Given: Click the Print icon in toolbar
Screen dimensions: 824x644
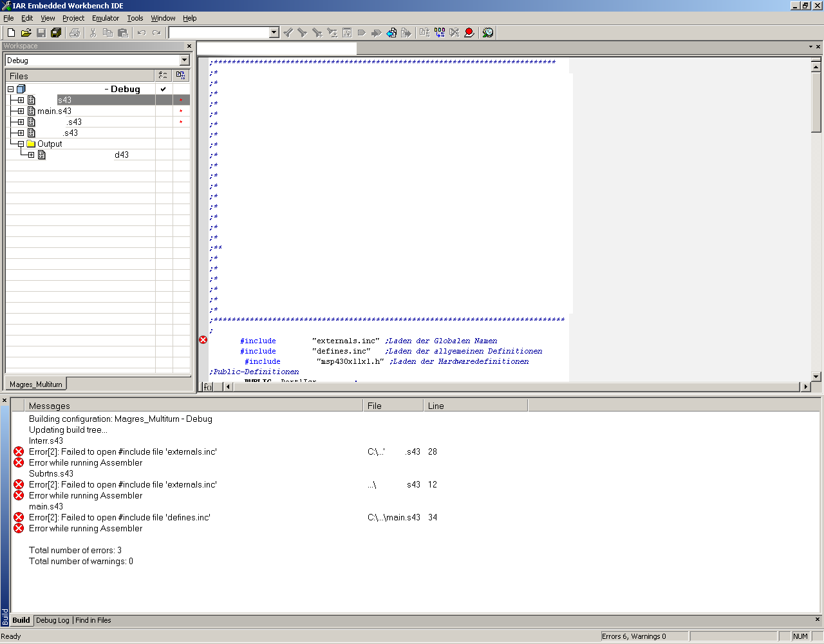Looking at the screenshot, I should (x=75, y=33).
